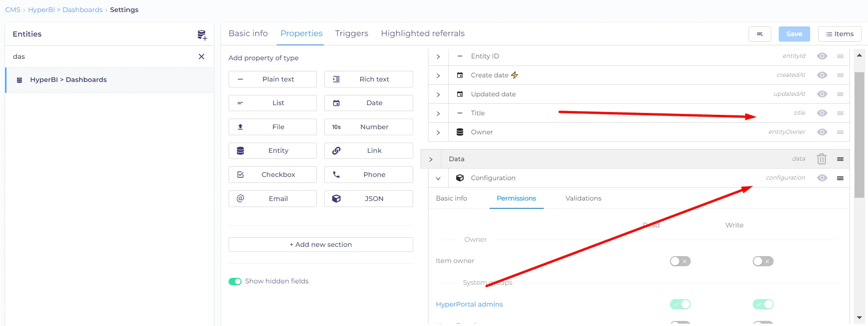Click the add new entity icon
The width and height of the screenshot is (868, 326).
click(202, 35)
